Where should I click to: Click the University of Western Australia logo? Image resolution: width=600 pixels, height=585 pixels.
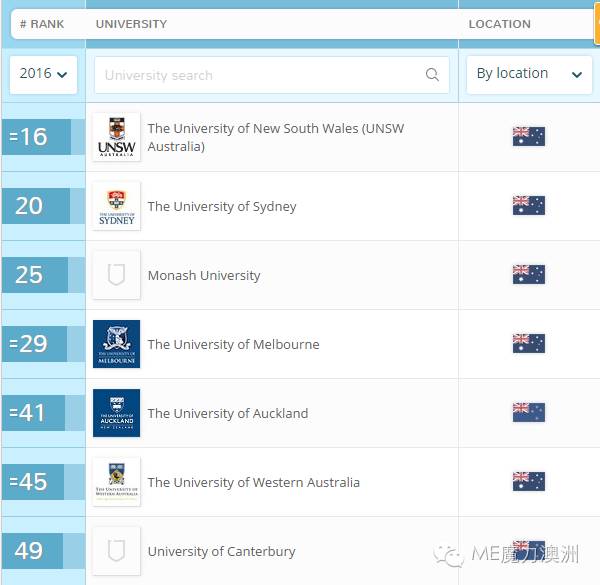pos(116,482)
